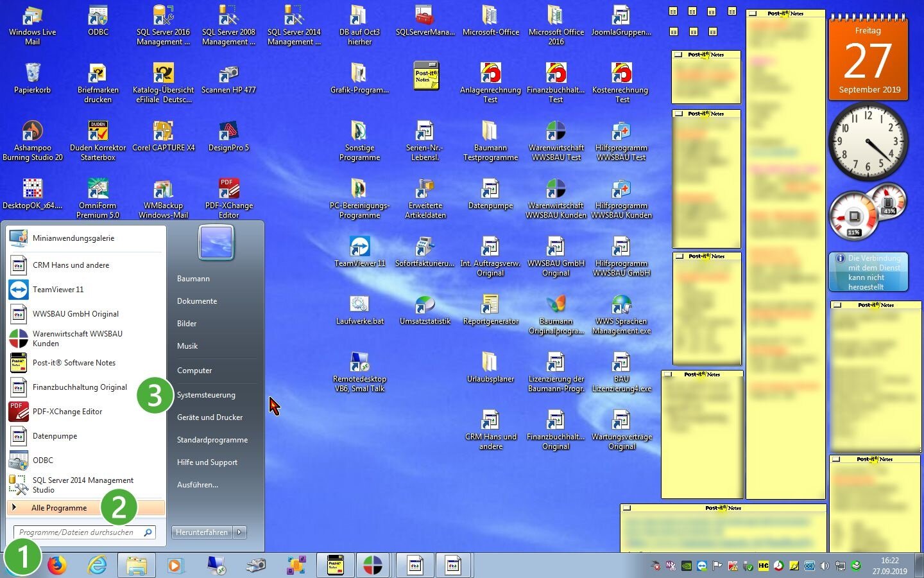
Task: Open Scannen HP 477 shortcut
Action: point(228,78)
